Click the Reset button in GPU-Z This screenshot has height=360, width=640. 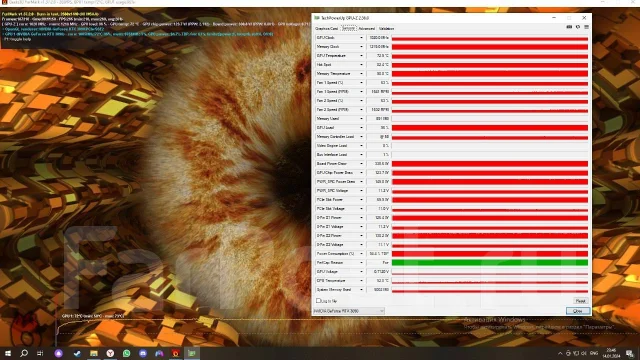[x=580, y=301]
